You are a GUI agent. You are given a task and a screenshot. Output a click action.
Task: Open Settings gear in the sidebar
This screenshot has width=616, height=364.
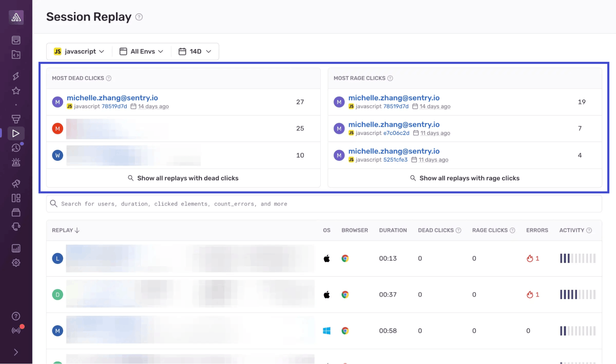tap(16, 262)
